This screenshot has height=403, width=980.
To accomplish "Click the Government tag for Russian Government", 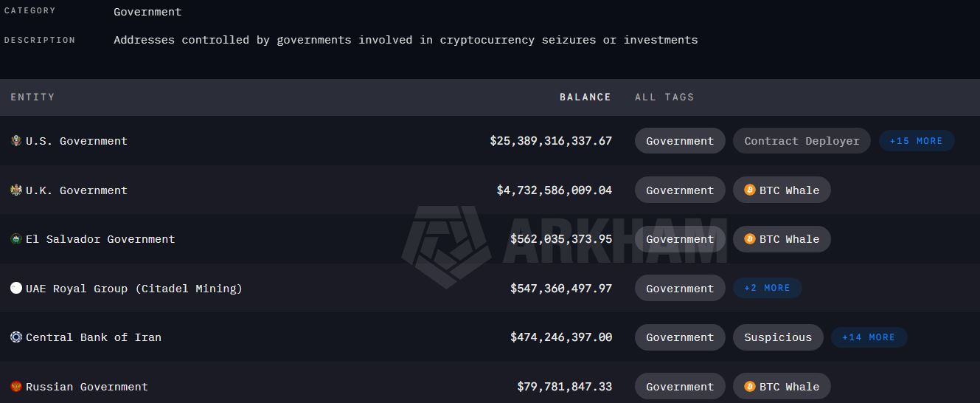I will [680, 387].
